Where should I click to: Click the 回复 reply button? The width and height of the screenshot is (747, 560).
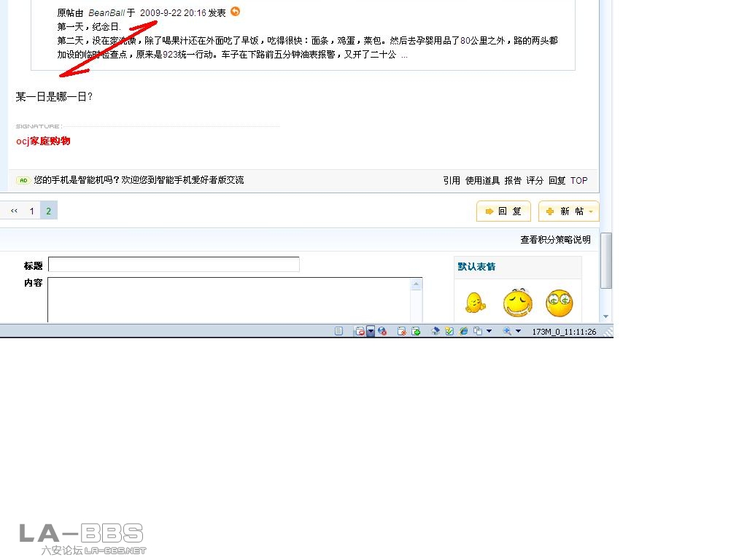click(503, 211)
